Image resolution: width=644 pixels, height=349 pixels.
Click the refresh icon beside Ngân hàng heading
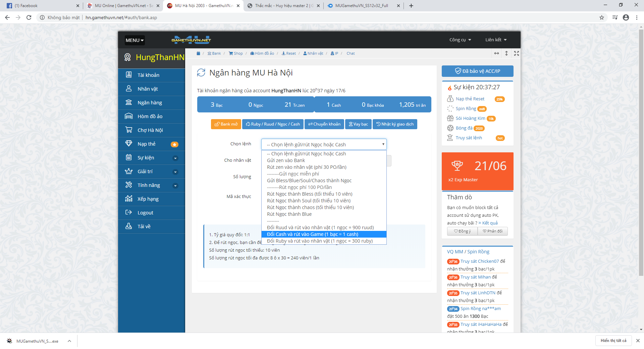pyautogui.click(x=201, y=72)
